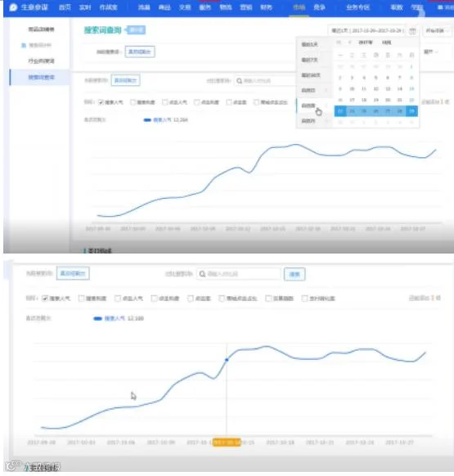454x476 pixels.
Task: Open 流量 in top navigation
Action: 144,7
